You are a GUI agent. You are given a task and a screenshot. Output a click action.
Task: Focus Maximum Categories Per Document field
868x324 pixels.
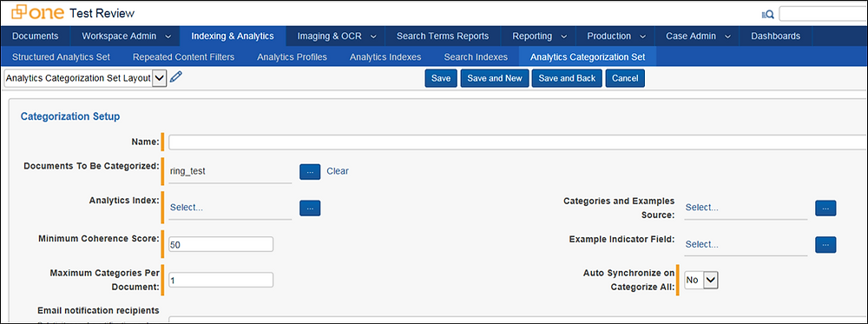220,281
